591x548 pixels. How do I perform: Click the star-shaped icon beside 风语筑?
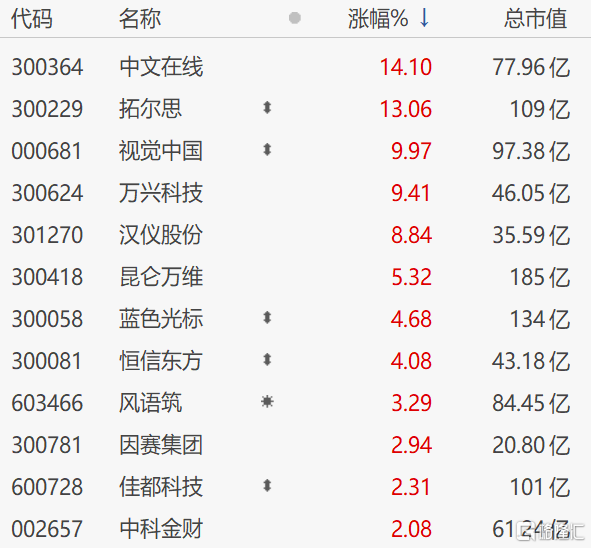coord(267,402)
